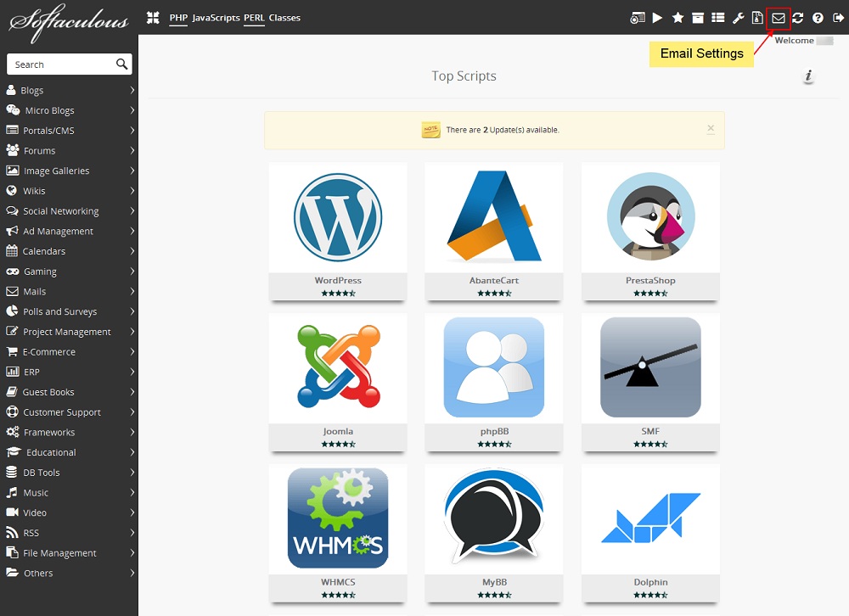
Task: Select the Joomla logo thumbnail
Action: (339, 367)
